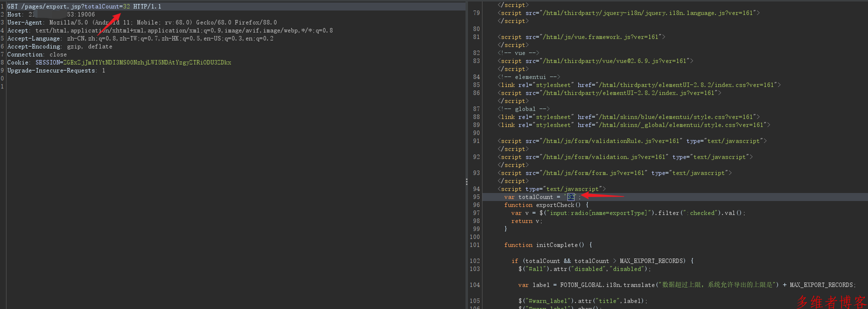The image size is (868, 309).
Task: Click the script type="text/javascript" opening tag on line 94
Action: [x=551, y=189]
